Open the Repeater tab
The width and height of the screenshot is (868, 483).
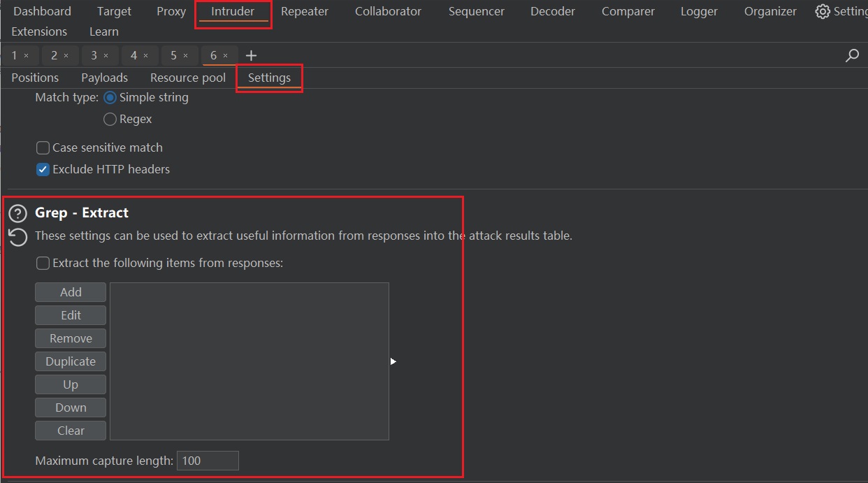pos(305,11)
